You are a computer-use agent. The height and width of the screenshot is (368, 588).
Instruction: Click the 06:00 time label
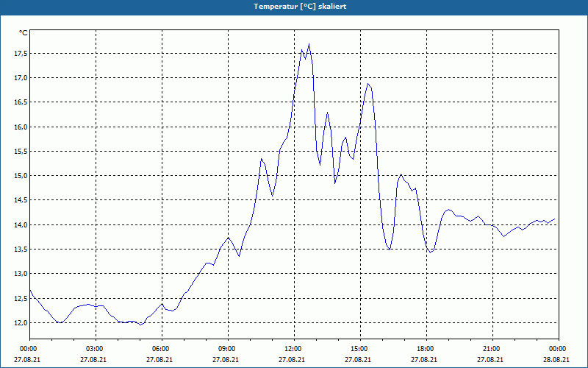pyautogui.click(x=162, y=349)
